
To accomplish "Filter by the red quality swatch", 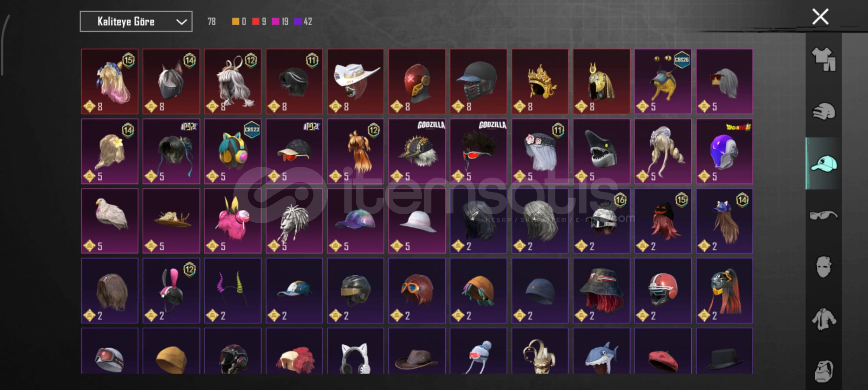I will pos(256,21).
